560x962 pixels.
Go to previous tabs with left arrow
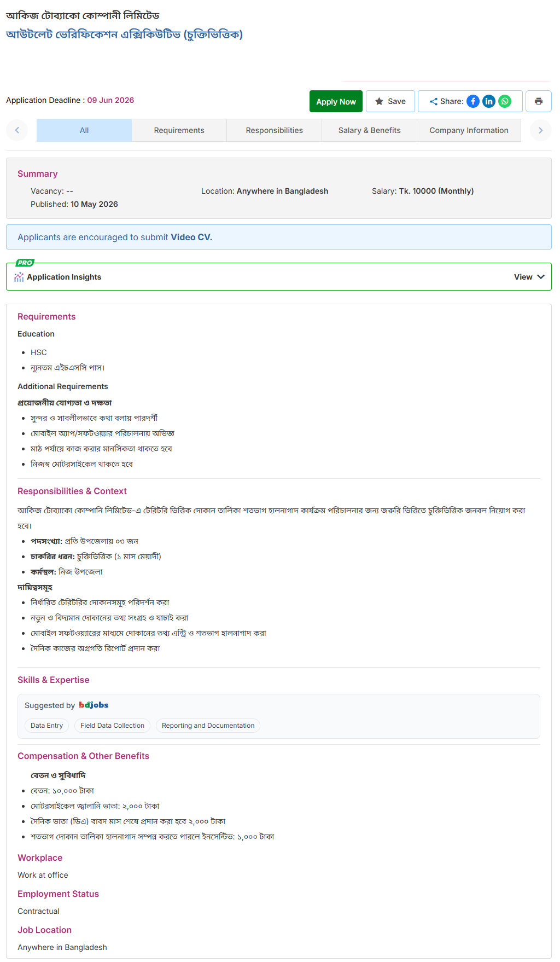coord(17,130)
